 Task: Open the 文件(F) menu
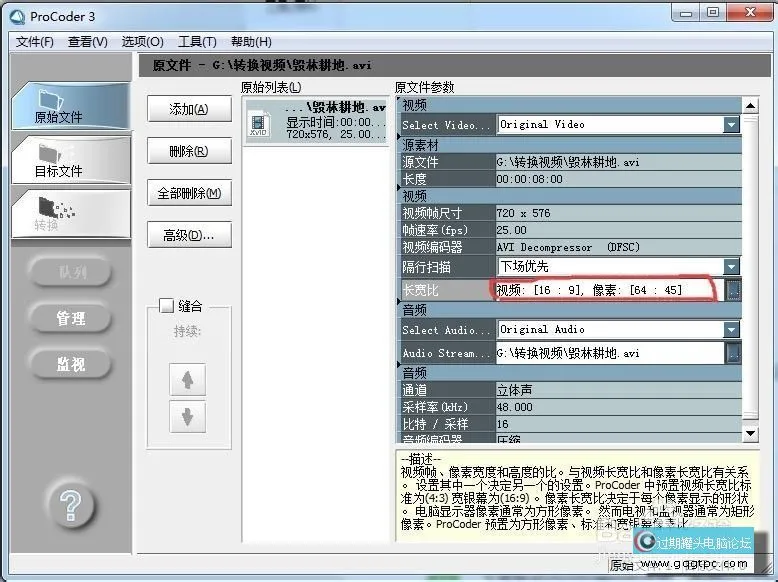coord(35,42)
